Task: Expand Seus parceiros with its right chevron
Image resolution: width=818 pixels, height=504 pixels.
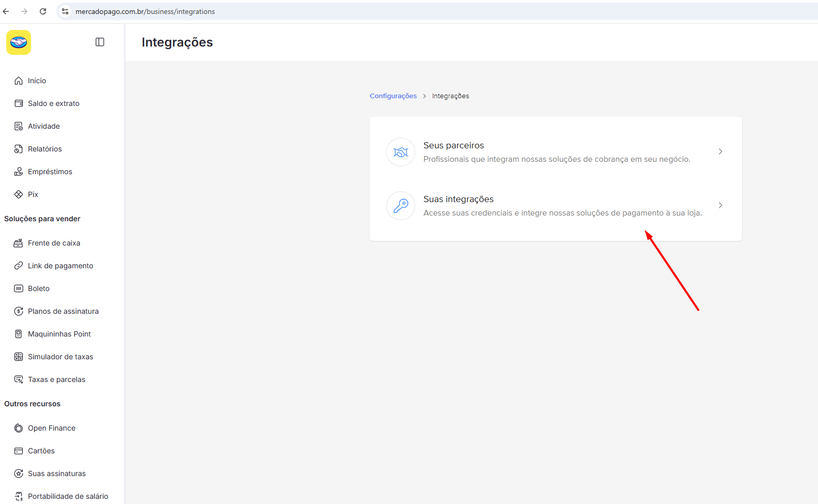Action: point(720,151)
